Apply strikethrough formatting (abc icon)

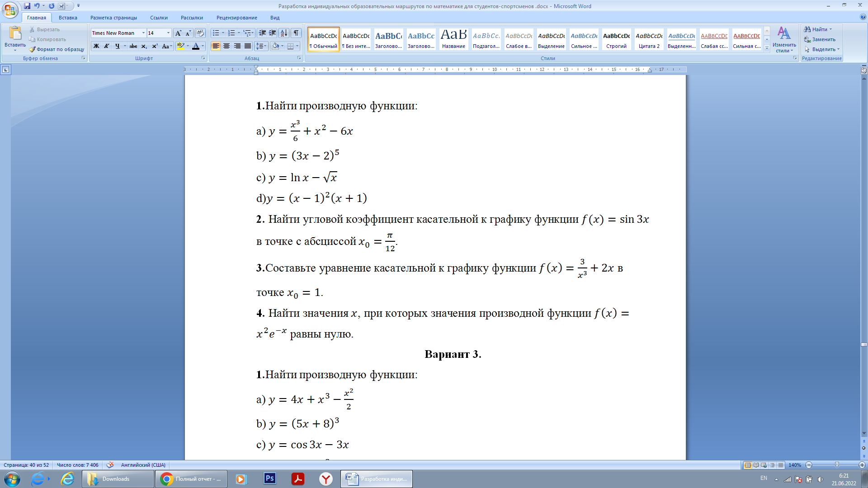click(x=133, y=46)
